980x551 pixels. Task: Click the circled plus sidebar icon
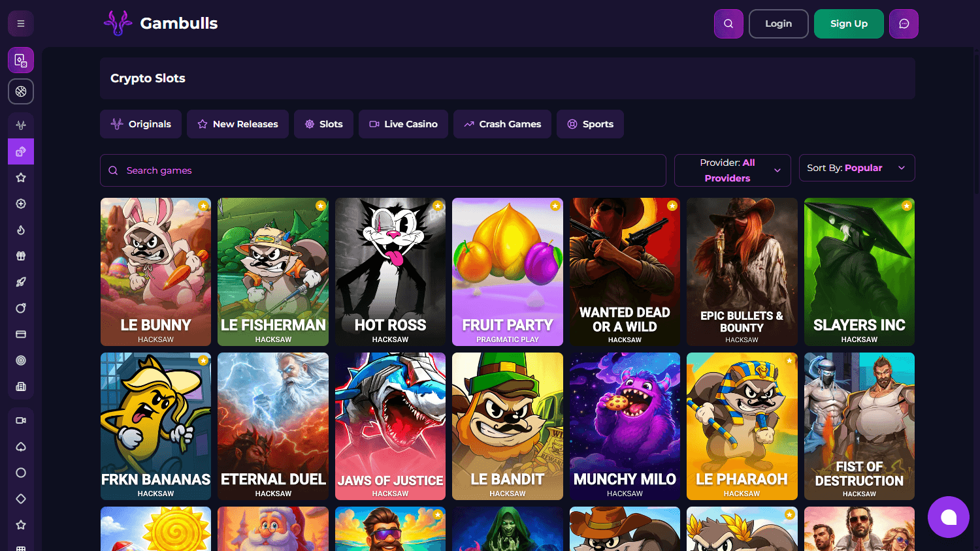coord(21,204)
